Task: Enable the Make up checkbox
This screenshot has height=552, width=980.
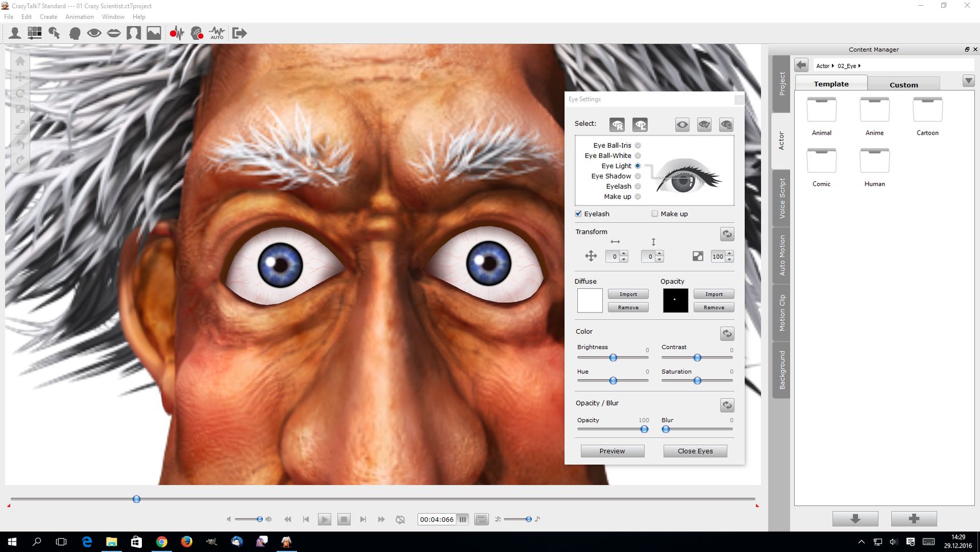Action: point(655,214)
